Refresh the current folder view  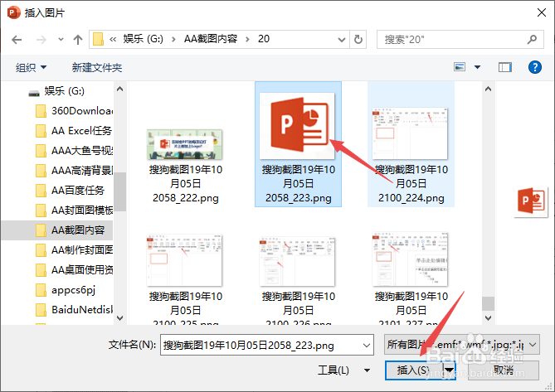click(358, 39)
